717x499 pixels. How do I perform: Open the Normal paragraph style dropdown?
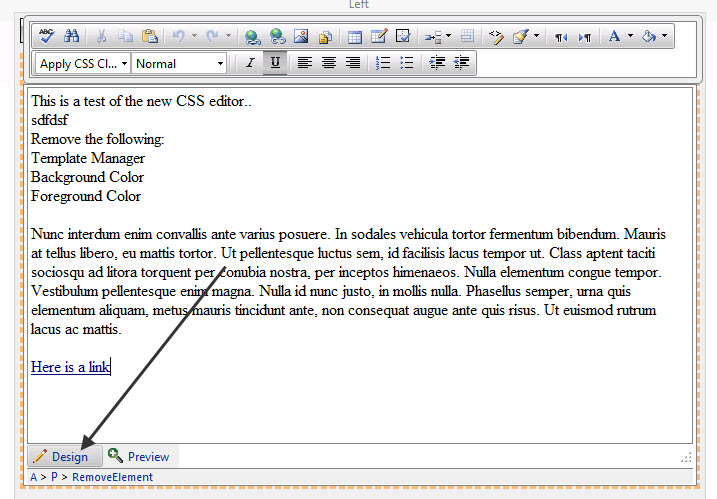pyautogui.click(x=179, y=64)
